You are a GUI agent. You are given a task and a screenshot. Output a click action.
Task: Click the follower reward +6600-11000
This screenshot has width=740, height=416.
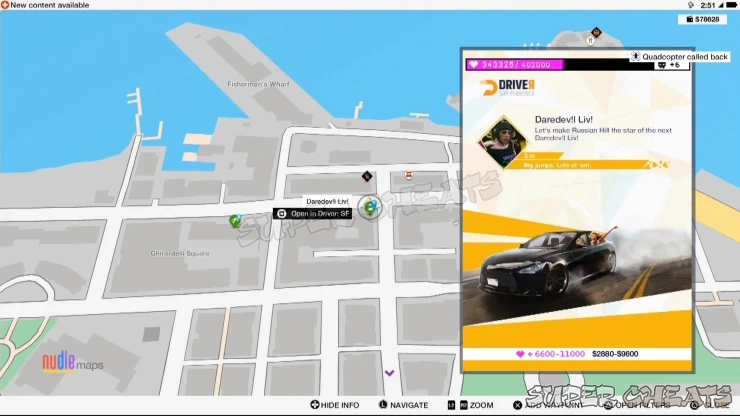550,354
